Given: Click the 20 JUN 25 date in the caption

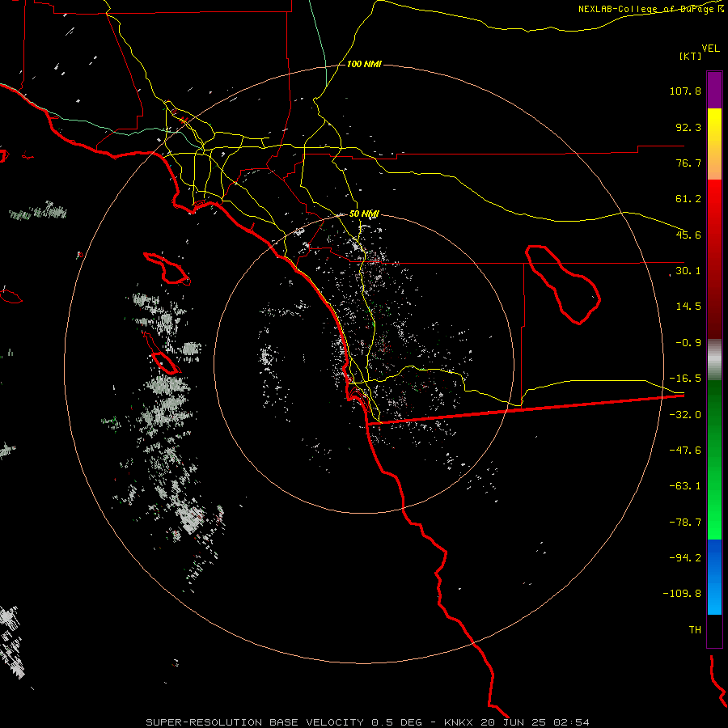Looking at the screenshot, I should pos(515,722).
